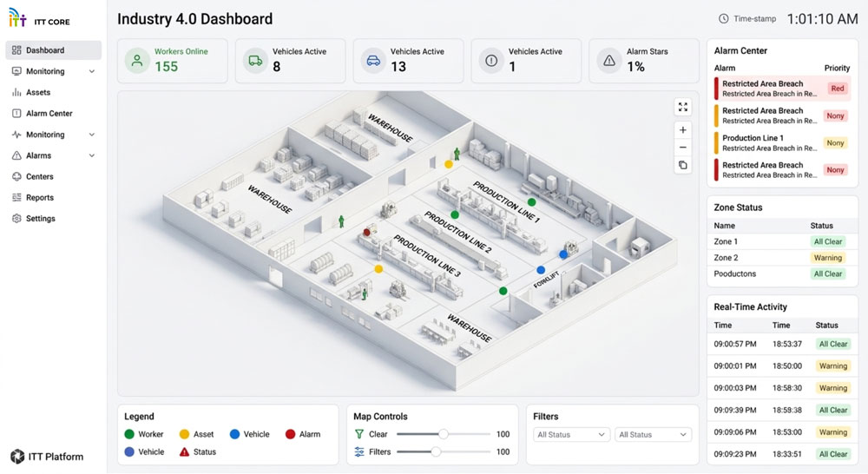Click the yellow Asset legend swatch

click(x=184, y=434)
